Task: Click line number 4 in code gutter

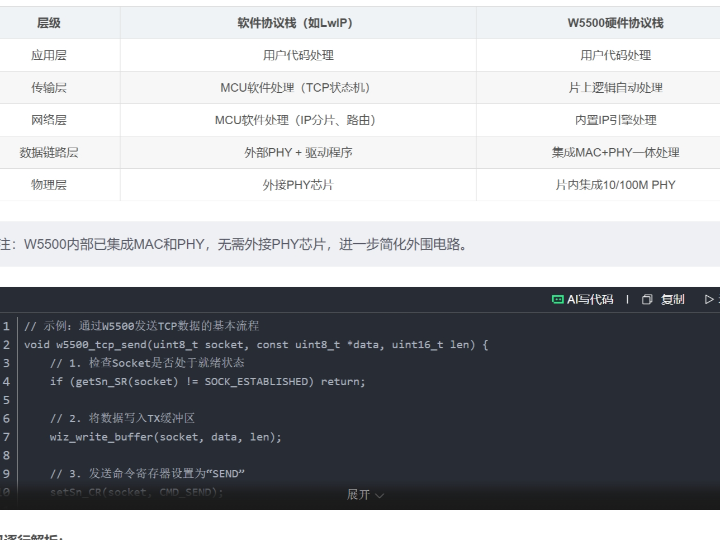Action: (x=7, y=381)
